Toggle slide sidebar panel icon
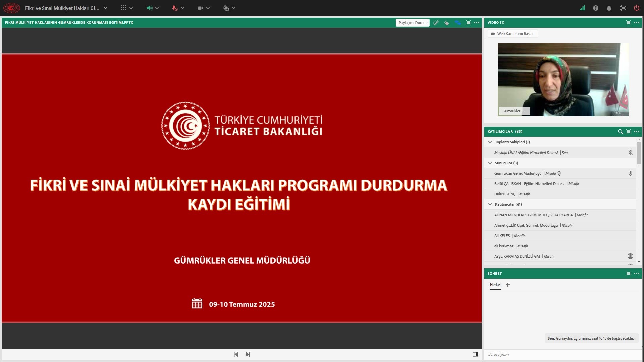 [x=476, y=354]
